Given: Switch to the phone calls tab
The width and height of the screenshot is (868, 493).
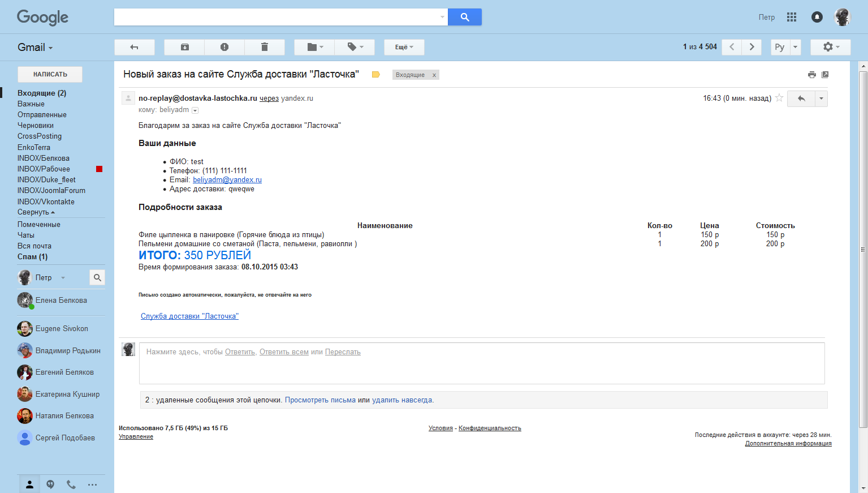Looking at the screenshot, I should coord(71,485).
